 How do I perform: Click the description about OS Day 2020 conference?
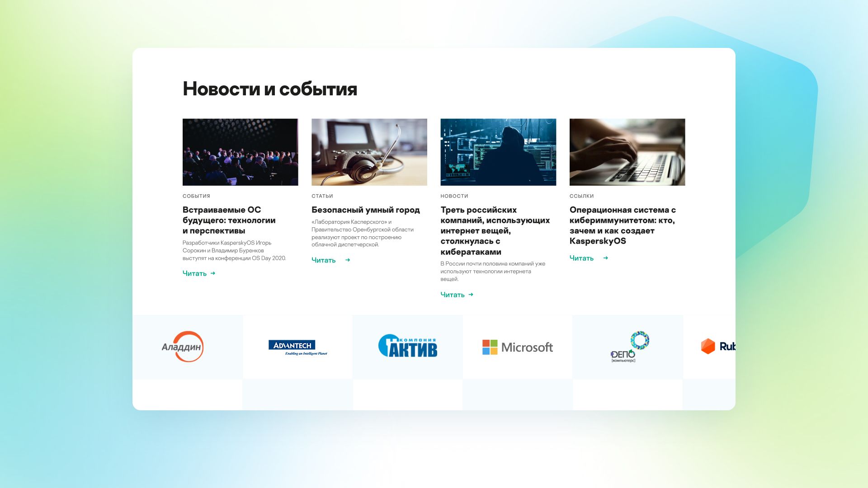point(234,250)
